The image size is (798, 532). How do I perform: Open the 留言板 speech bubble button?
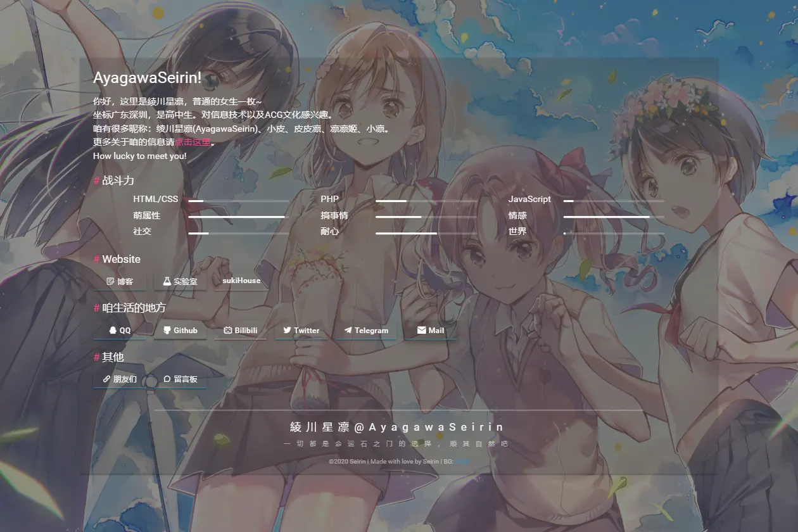[x=180, y=379]
